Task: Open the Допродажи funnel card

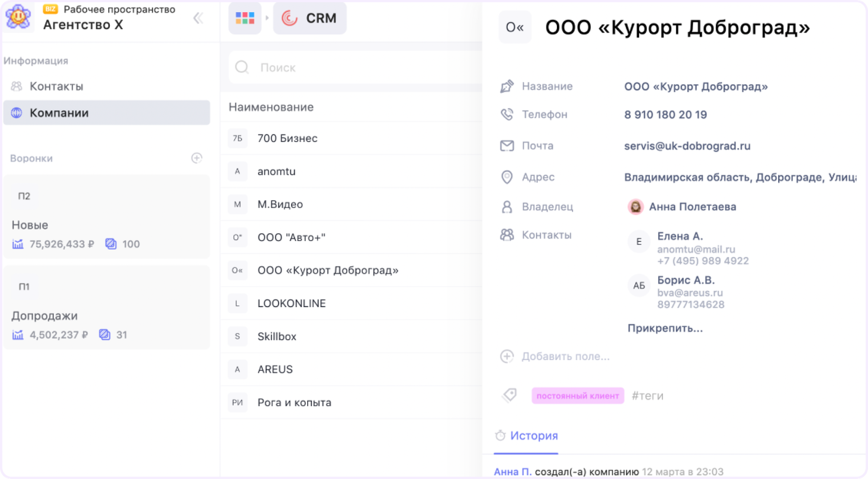Action: [x=106, y=308]
